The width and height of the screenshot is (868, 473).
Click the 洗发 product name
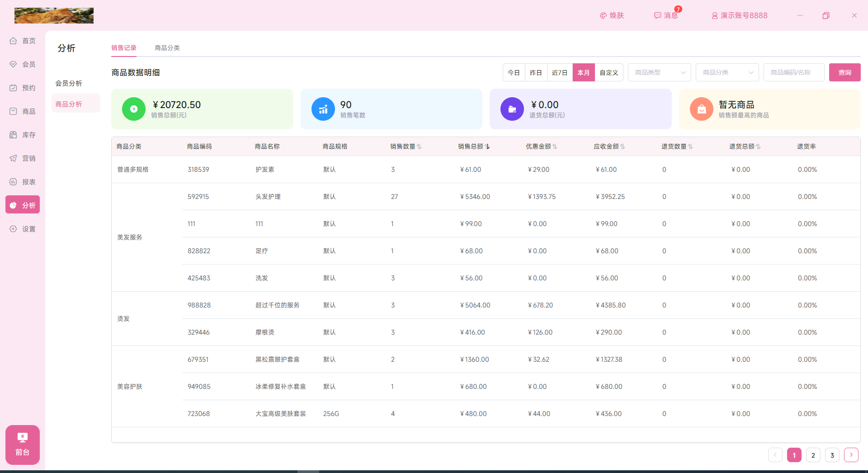point(262,278)
